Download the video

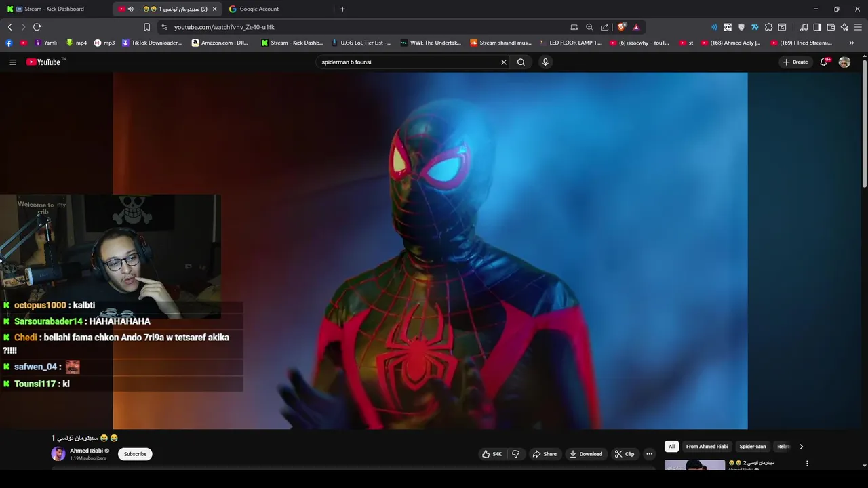(x=586, y=454)
